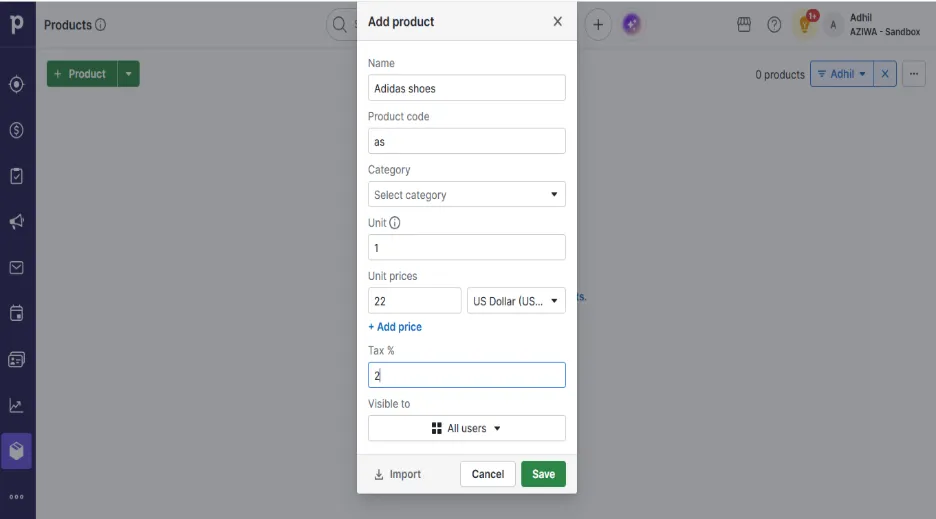Screen dimensions: 936x519
Task: Open the US Dollar currency dropdown
Action: [516, 301]
